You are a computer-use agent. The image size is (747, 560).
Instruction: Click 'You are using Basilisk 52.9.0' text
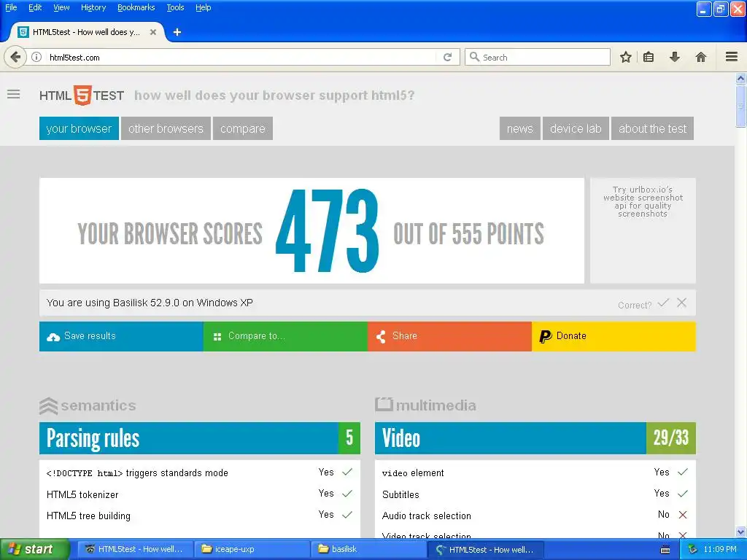coord(150,303)
